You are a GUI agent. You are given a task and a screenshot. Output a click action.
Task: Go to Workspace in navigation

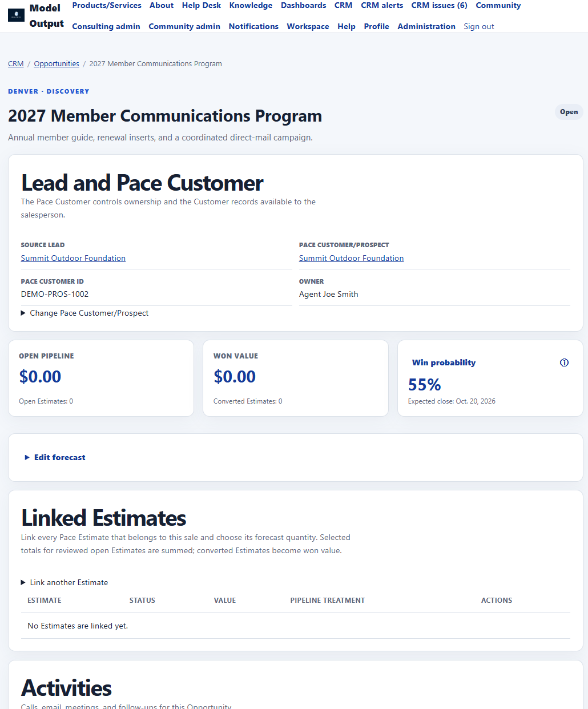pos(308,26)
